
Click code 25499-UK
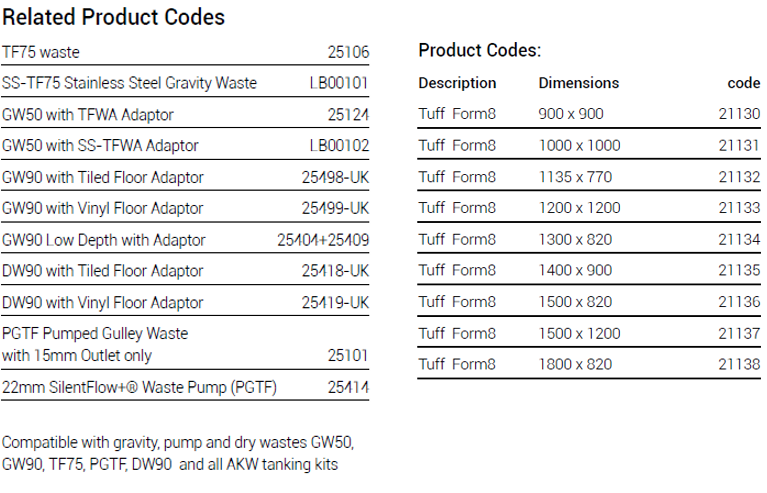(335, 208)
